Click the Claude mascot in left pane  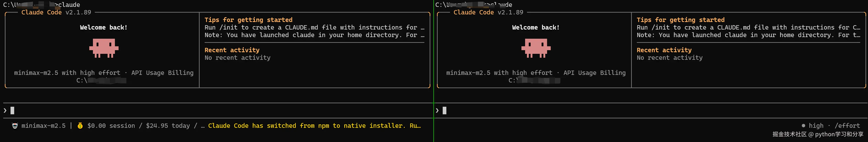click(104, 48)
